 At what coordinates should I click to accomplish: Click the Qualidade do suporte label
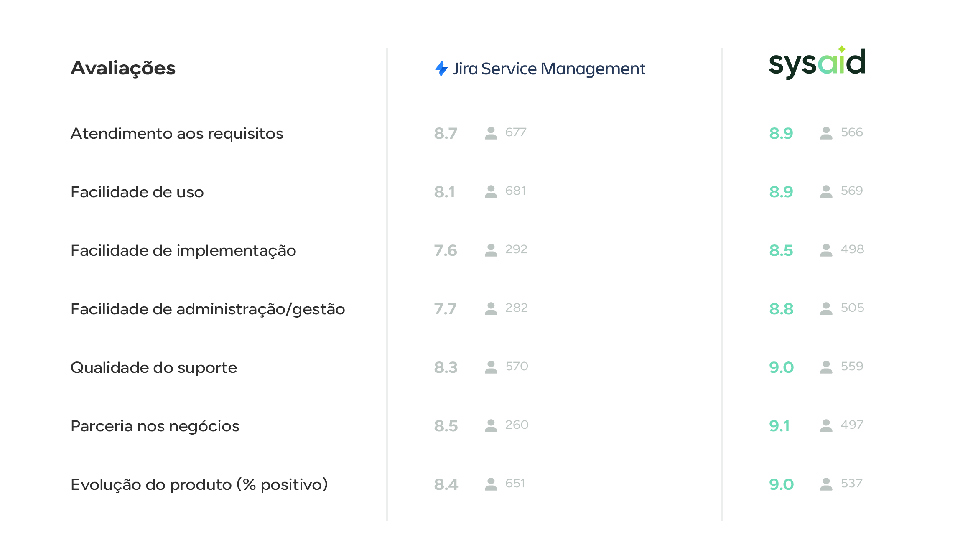coord(154,368)
